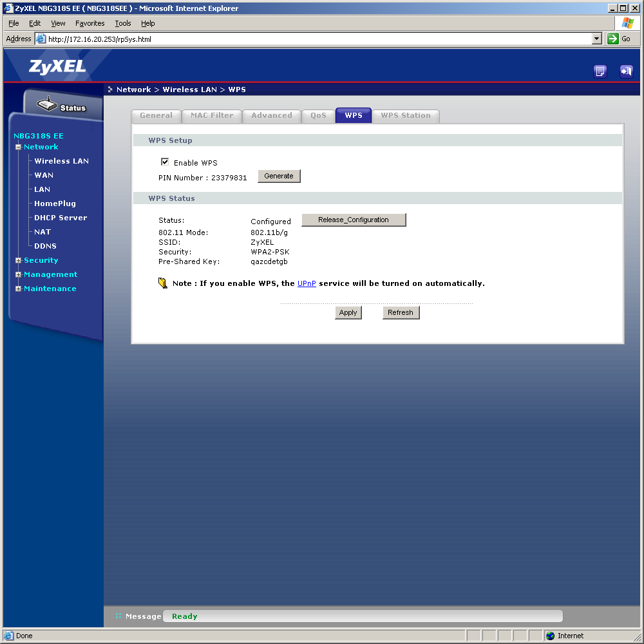Open the Favorites menu
This screenshot has width=644, height=644.
pyautogui.click(x=90, y=23)
